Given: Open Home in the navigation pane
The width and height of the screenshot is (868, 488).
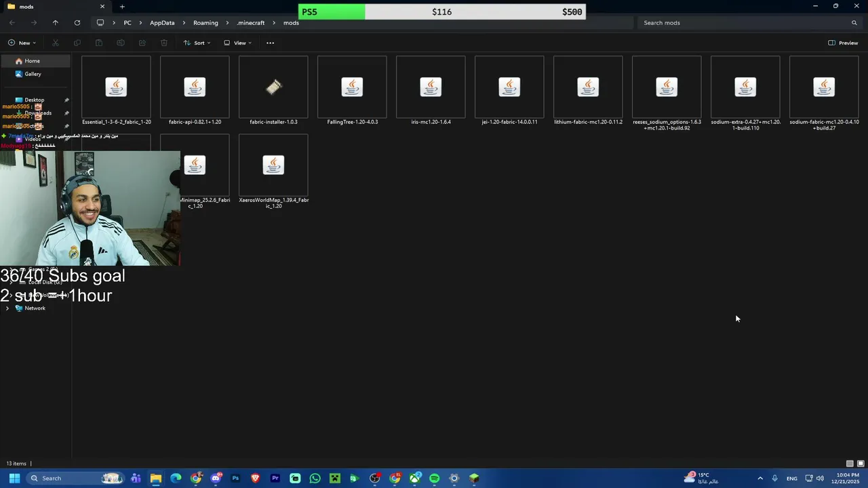Looking at the screenshot, I should (36, 61).
